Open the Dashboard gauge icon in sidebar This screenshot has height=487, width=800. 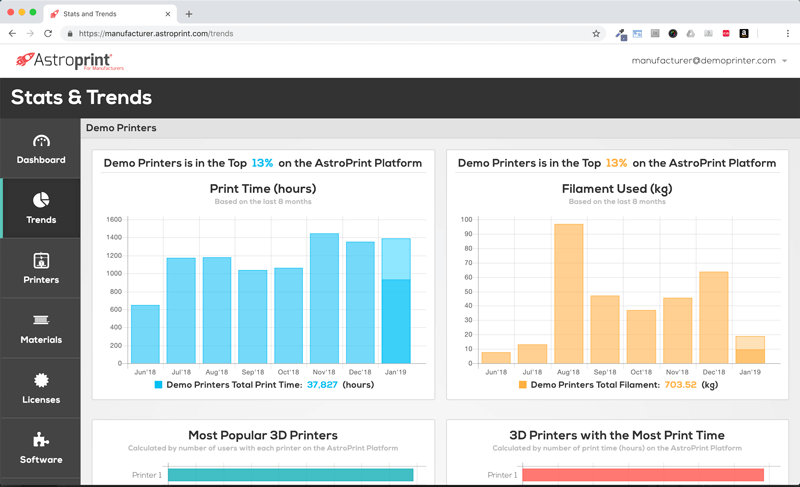(41, 141)
